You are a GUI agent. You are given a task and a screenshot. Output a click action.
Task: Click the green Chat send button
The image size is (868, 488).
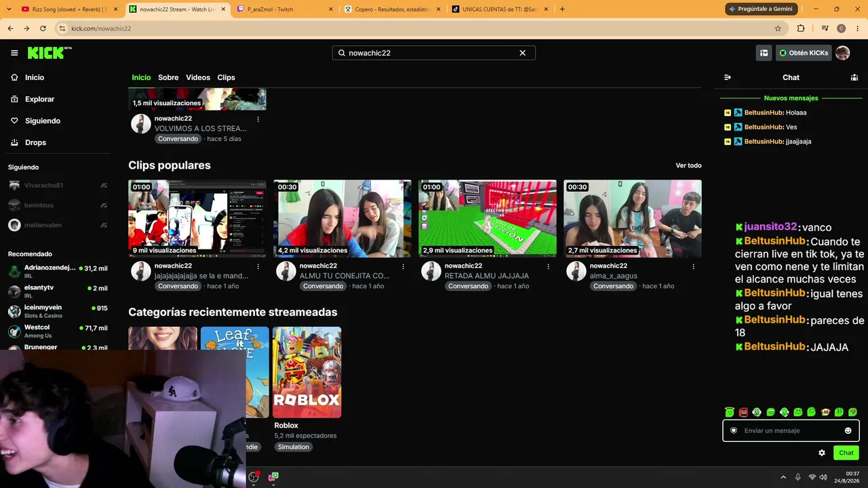point(846,453)
